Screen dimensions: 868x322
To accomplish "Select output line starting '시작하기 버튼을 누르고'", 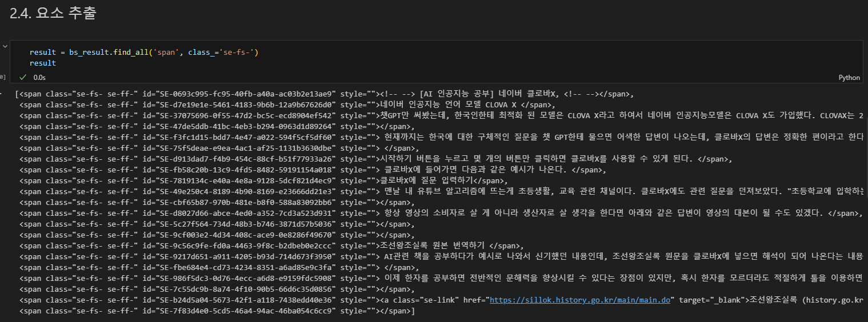I will (x=375, y=159).
